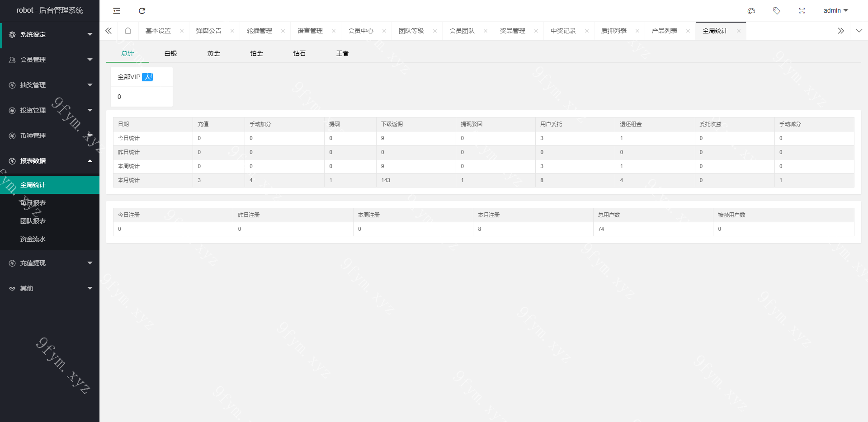Close the 中奖记录 tab
This screenshot has height=422, width=868.
[x=587, y=31]
